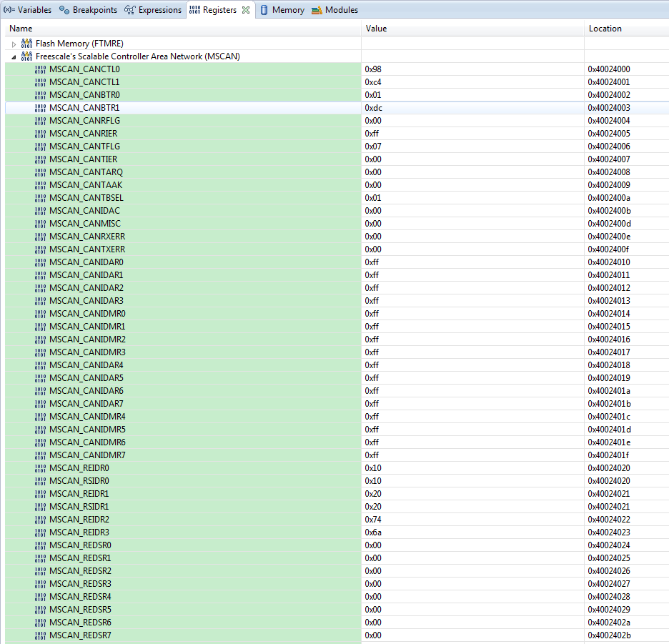Click the 0x98 value of MSCAN_CANCTL0
This screenshot has width=669, height=644.
click(x=373, y=69)
